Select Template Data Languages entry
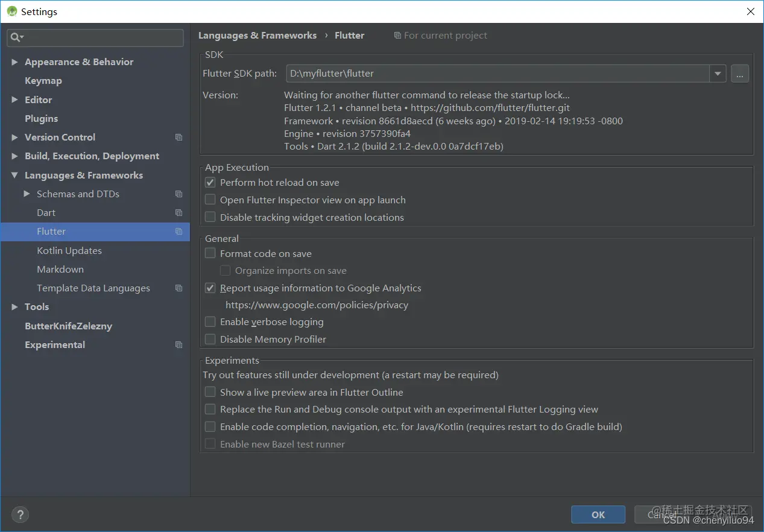764x532 pixels. click(x=95, y=288)
